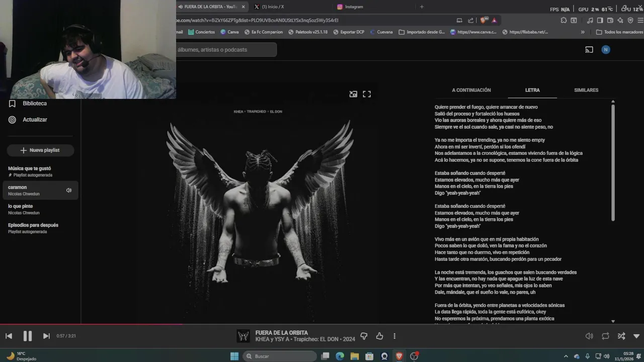Open the Ea Fc Companion bookmark
Screen dimensions: 644x362
click(x=263, y=32)
